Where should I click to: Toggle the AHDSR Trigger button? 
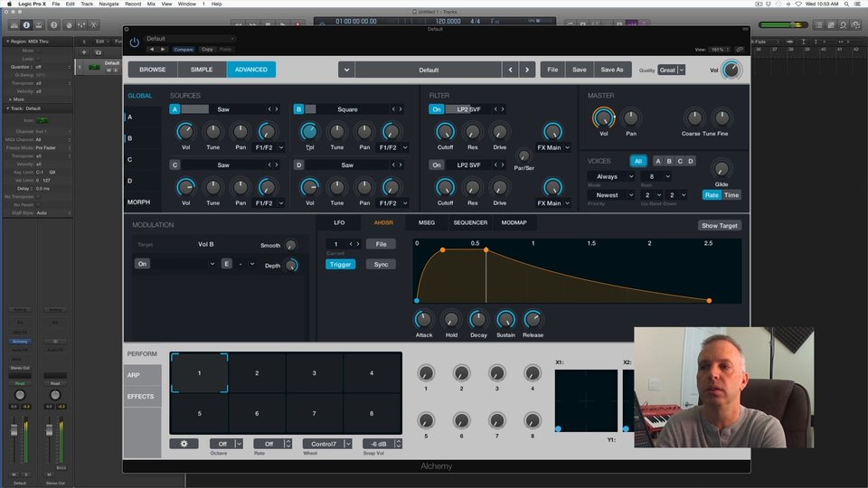click(341, 265)
